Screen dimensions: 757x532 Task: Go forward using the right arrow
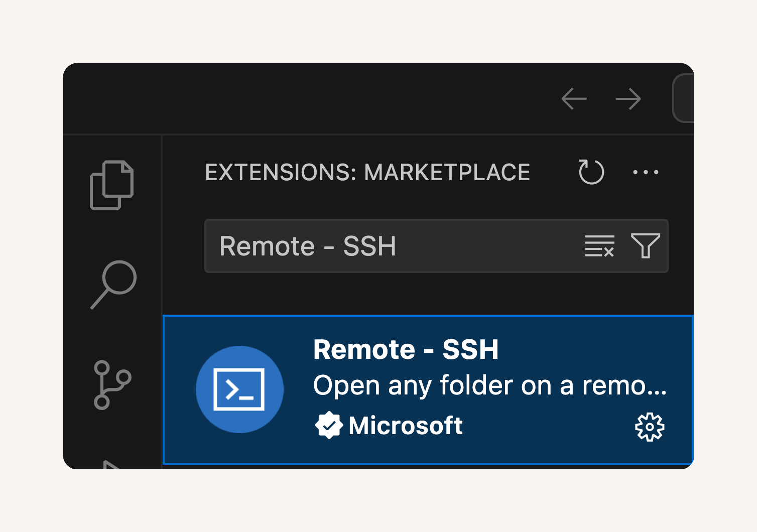pyautogui.click(x=628, y=99)
